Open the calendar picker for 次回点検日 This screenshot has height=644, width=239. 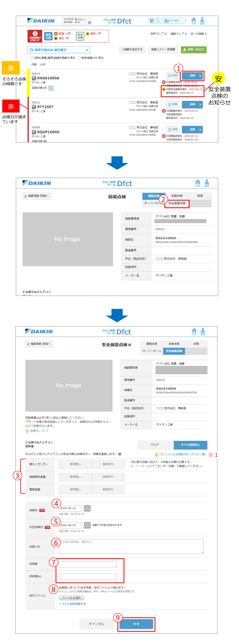point(87,525)
